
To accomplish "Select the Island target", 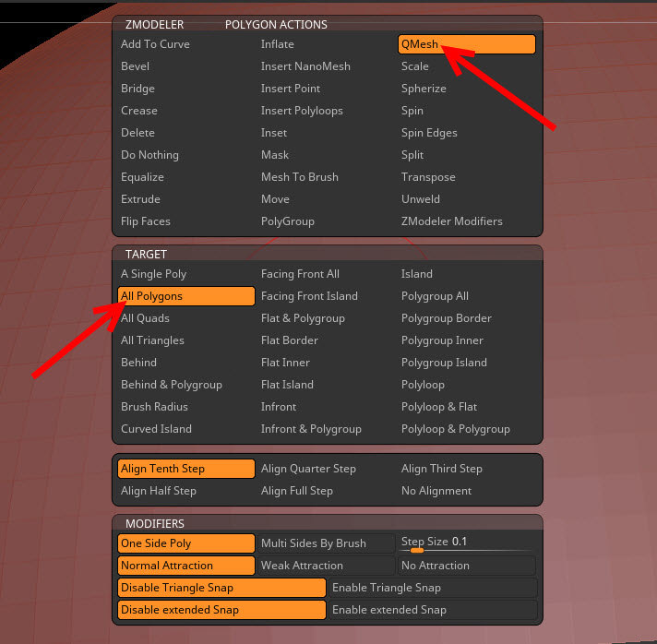I will (x=416, y=274).
